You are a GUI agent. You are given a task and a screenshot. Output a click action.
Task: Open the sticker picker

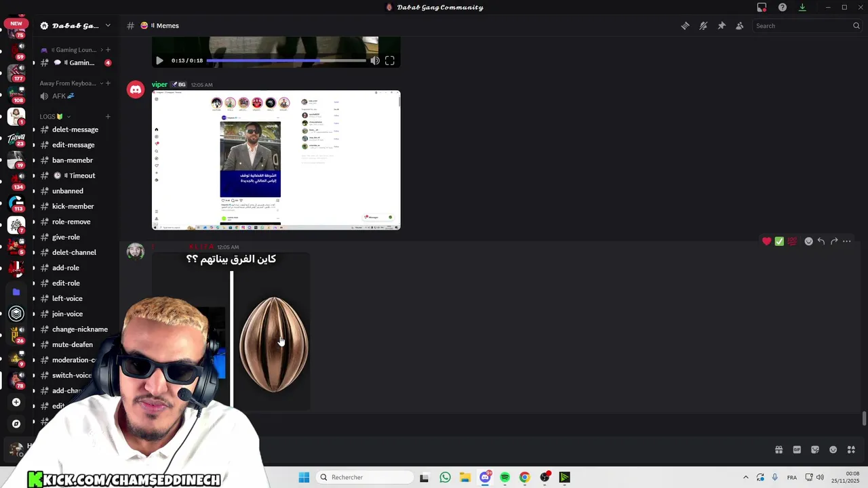tap(815, 449)
